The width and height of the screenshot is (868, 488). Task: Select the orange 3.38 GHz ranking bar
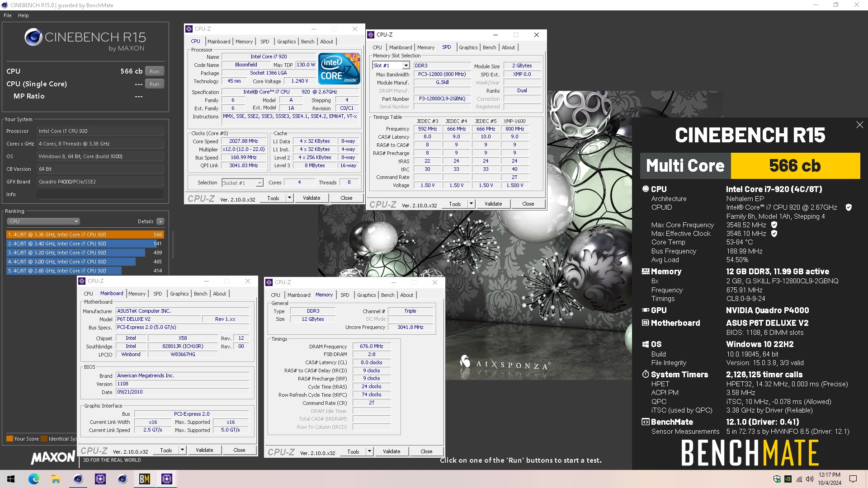click(85, 235)
